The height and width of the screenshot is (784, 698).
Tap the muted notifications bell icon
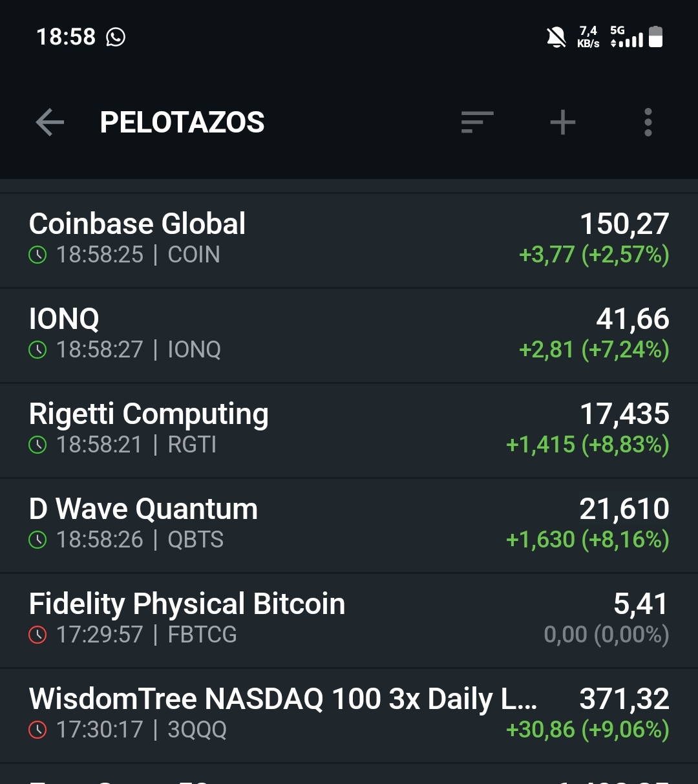(556, 37)
